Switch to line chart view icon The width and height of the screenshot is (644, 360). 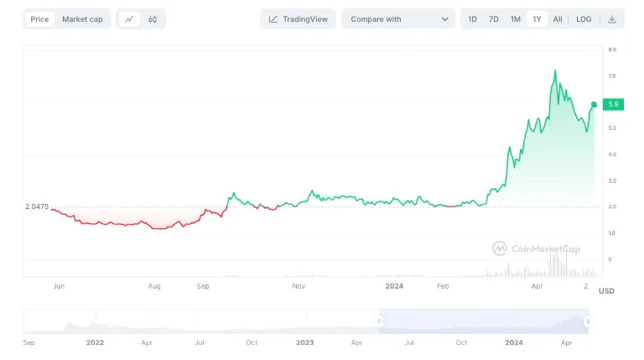tap(129, 19)
